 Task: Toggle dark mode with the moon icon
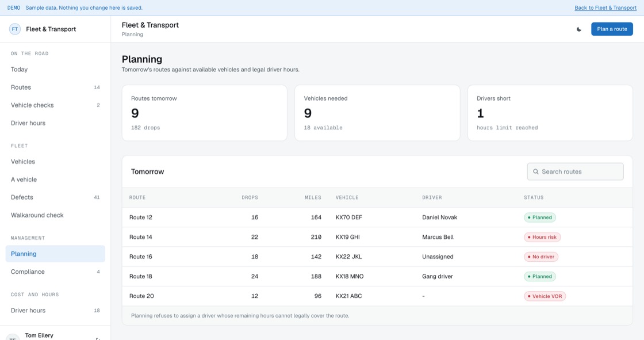point(578,29)
